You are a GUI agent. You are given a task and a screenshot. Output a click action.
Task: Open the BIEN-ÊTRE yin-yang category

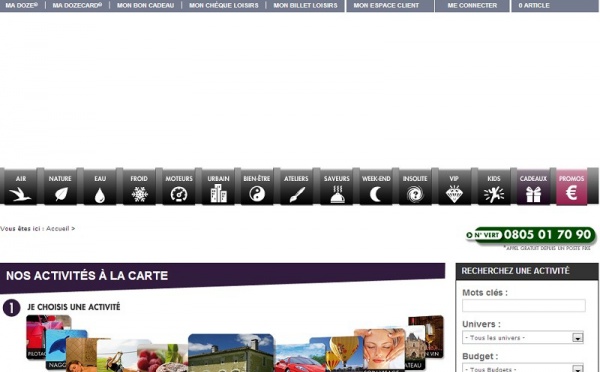(x=257, y=187)
